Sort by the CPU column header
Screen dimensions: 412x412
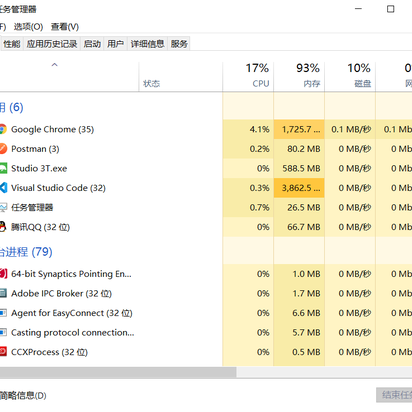pyautogui.click(x=248, y=77)
